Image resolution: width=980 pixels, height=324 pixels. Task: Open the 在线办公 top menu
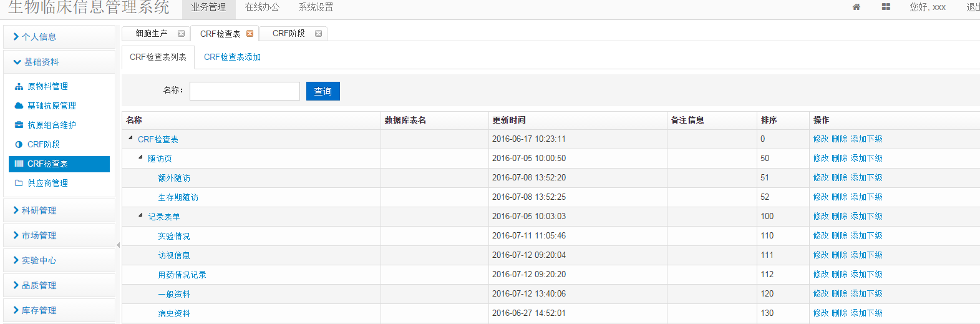pyautogui.click(x=262, y=7)
